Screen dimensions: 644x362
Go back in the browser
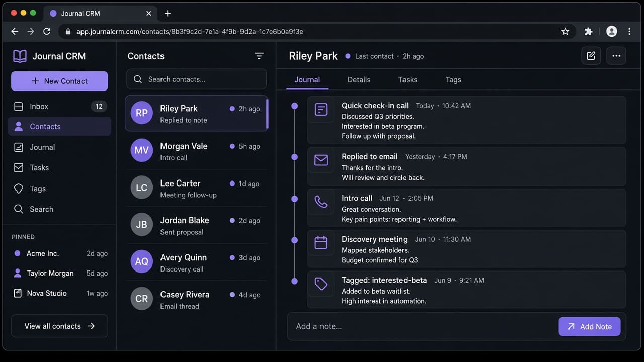[x=15, y=31]
